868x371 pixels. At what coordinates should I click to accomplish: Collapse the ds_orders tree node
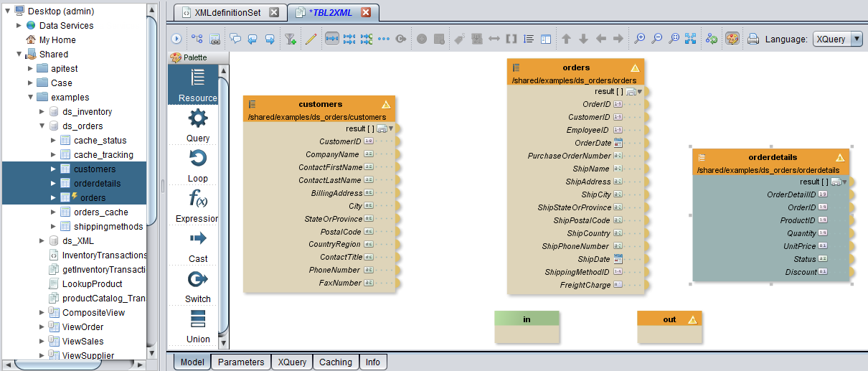click(x=42, y=126)
